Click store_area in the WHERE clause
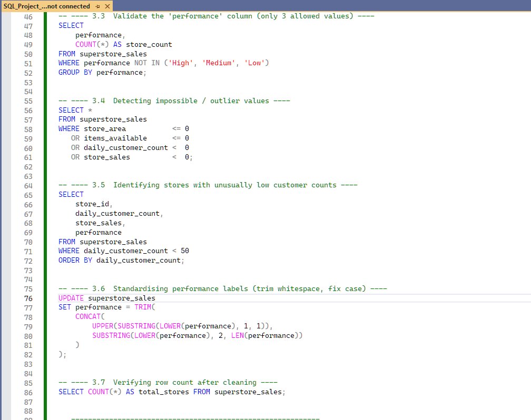 (105, 128)
